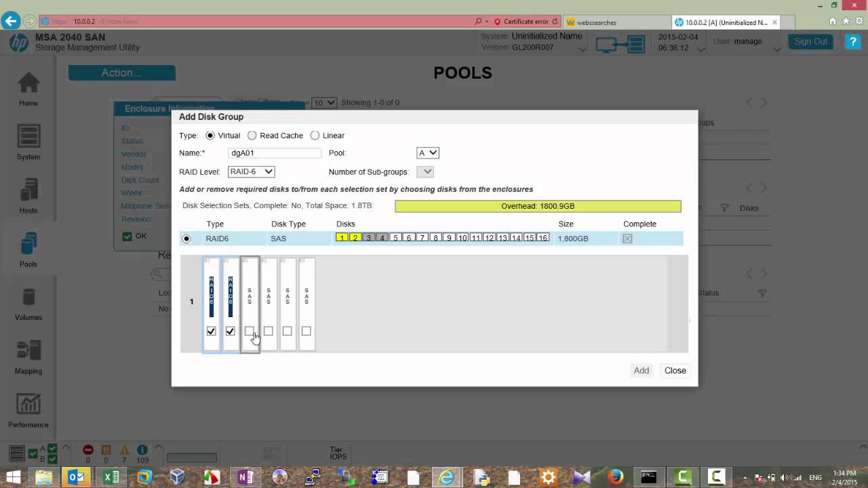Select the Virtual type radio button
The width and height of the screenshot is (868, 488).
click(210, 136)
